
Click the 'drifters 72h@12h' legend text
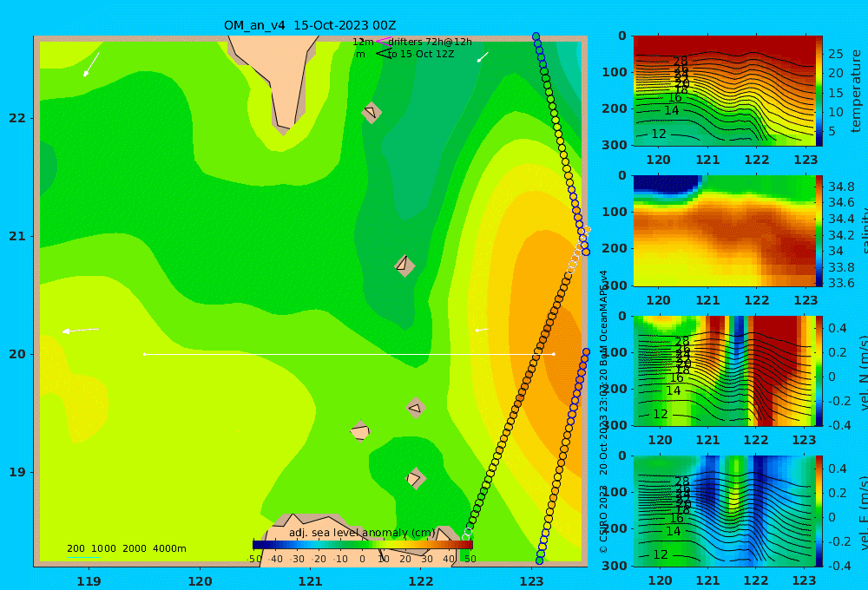pos(431,42)
